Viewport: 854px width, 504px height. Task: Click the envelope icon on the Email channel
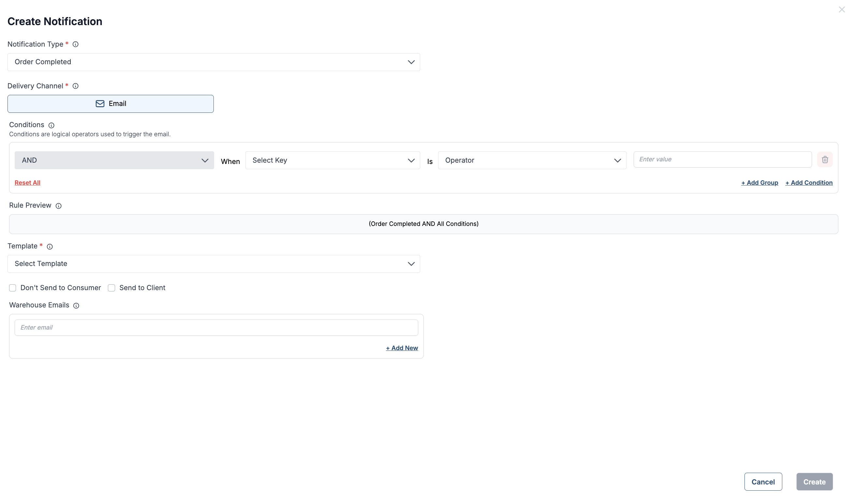click(x=100, y=104)
